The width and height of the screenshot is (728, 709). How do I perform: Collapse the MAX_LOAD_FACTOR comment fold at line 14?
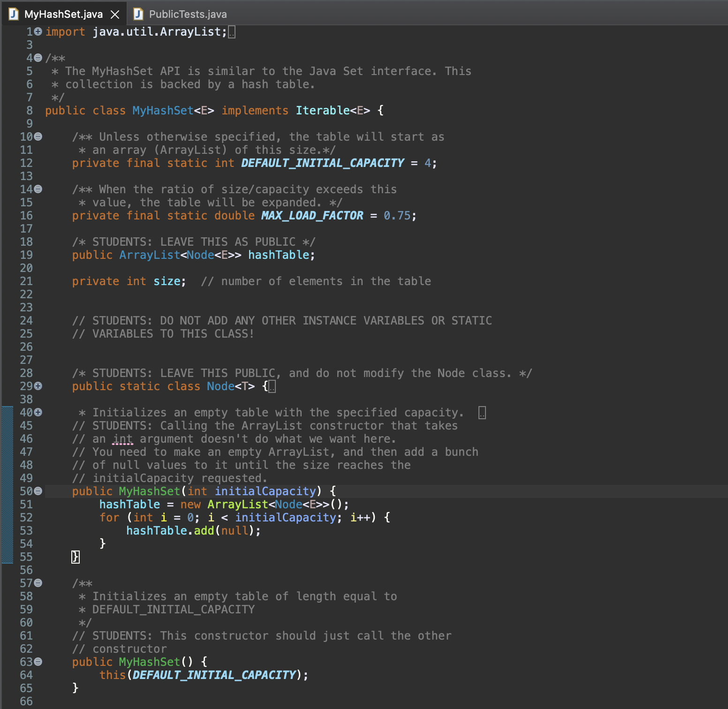[x=38, y=189]
